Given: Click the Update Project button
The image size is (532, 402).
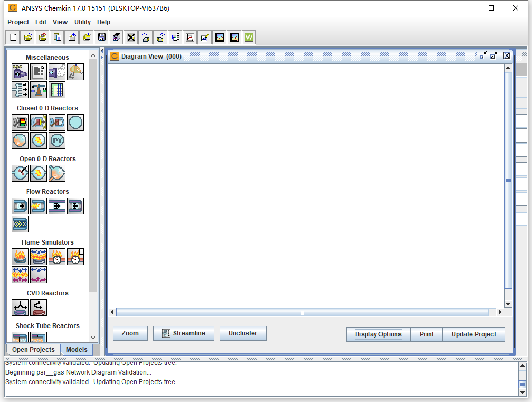Looking at the screenshot, I should pos(473,334).
